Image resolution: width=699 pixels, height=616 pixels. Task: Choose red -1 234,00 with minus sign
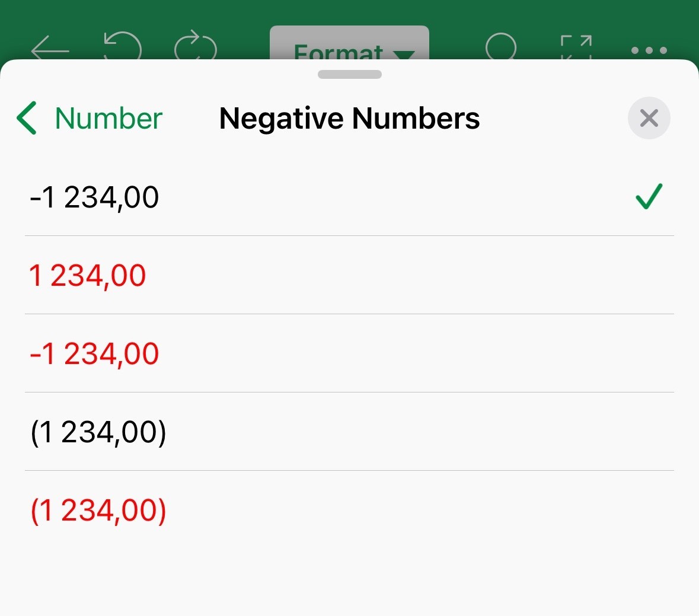[350, 353]
